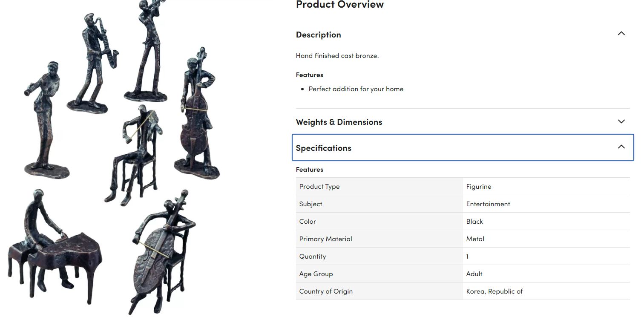This screenshot has width=644, height=320.
Task: Click the 'Perfect addition for your home' bullet
Action: coord(356,89)
